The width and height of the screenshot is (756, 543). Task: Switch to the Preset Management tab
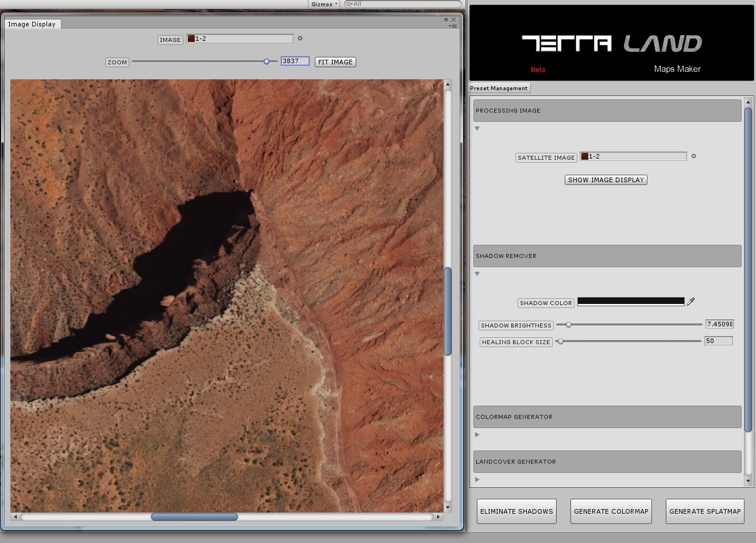coord(499,88)
